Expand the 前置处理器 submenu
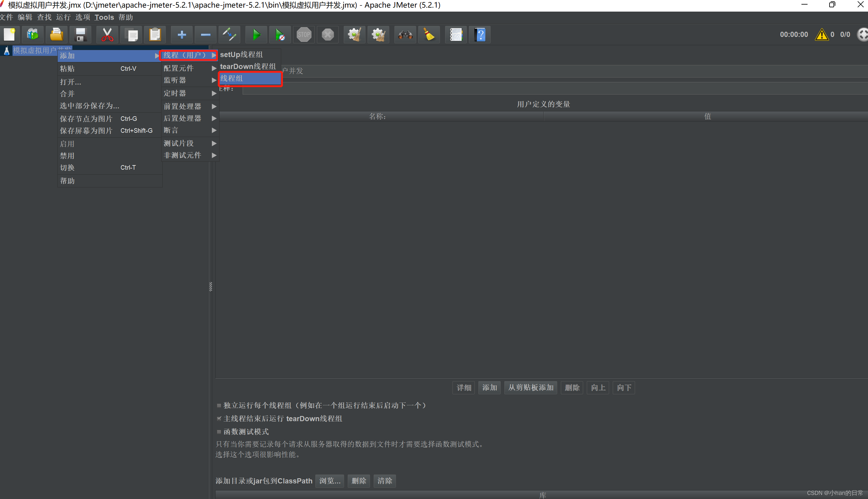This screenshot has height=499, width=868. [190, 107]
